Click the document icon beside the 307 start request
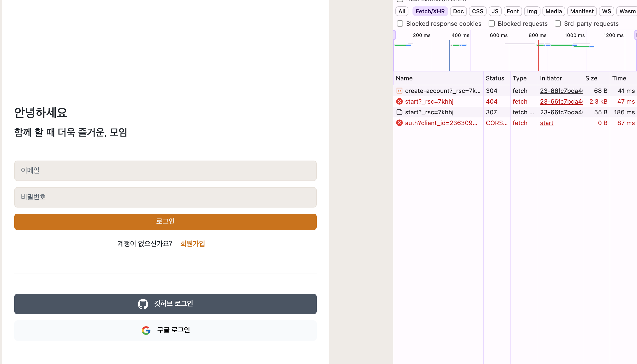The width and height of the screenshot is (637, 364). 399,112
